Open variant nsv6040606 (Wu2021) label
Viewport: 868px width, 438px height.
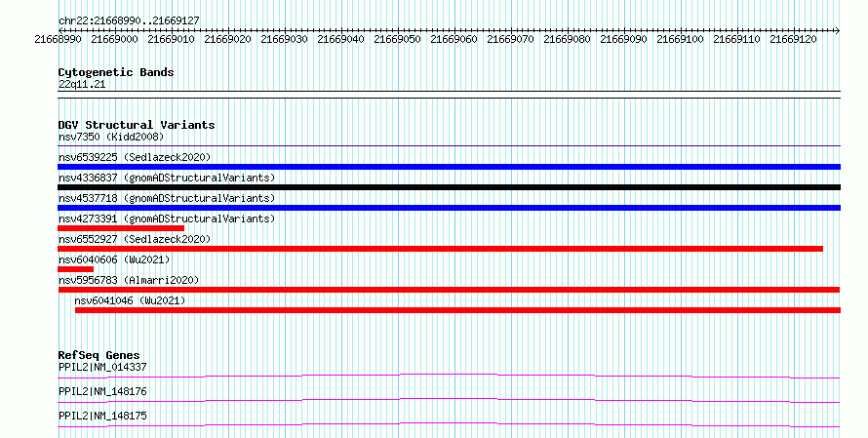point(114,259)
